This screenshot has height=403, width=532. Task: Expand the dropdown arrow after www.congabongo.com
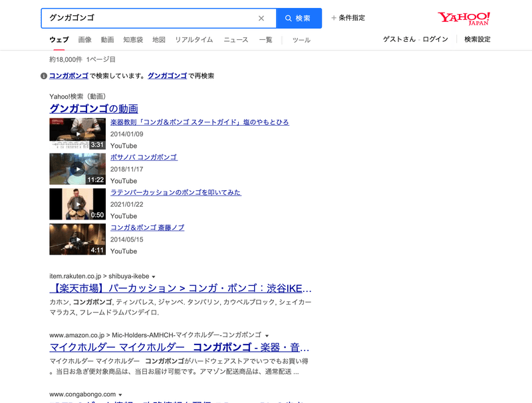pyautogui.click(x=120, y=395)
